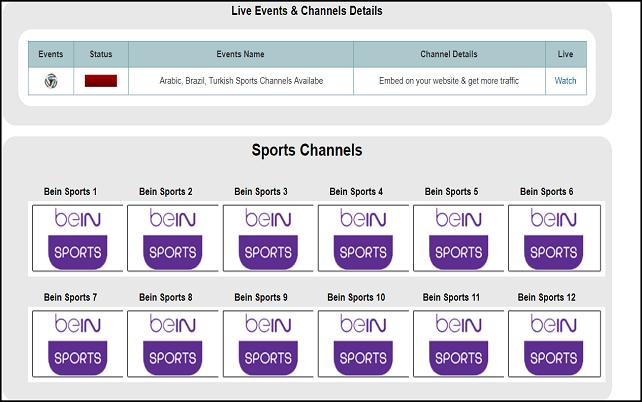
Task: Choose the Bein Sports 5 logo
Action: click(x=459, y=238)
